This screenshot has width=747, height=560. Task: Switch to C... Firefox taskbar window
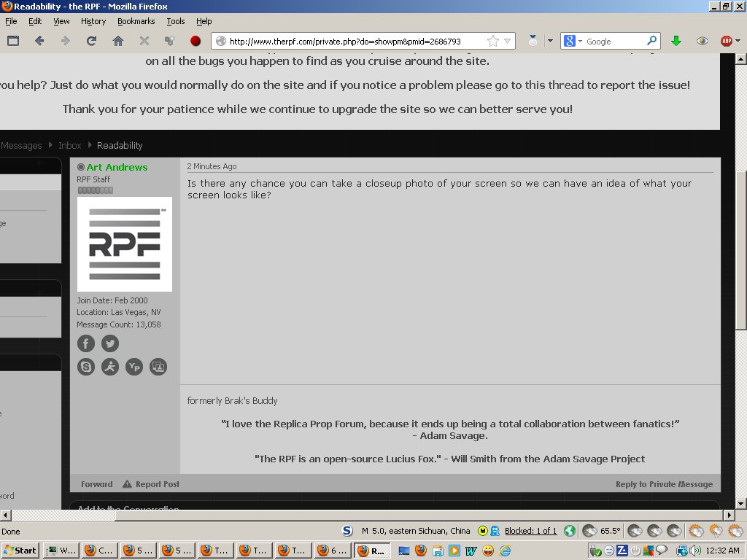[x=100, y=551]
